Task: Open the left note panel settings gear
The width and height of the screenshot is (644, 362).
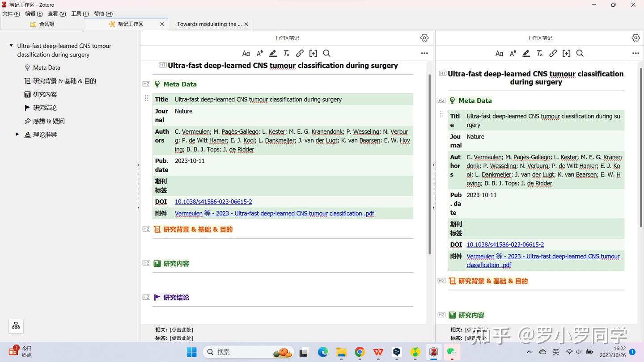Action: pos(424,38)
